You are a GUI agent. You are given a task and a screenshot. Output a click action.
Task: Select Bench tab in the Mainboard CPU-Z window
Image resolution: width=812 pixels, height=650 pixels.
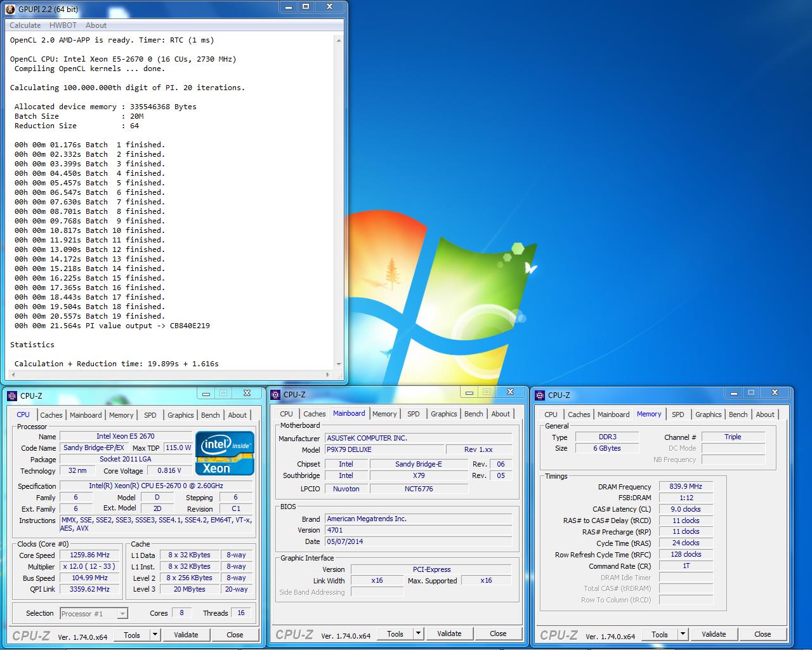474,414
